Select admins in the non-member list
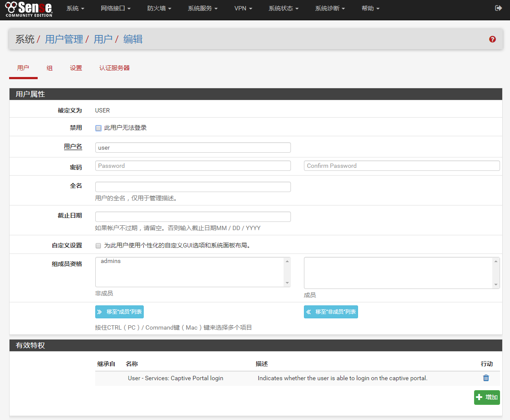The image size is (510, 420). [x=111, y=261]
